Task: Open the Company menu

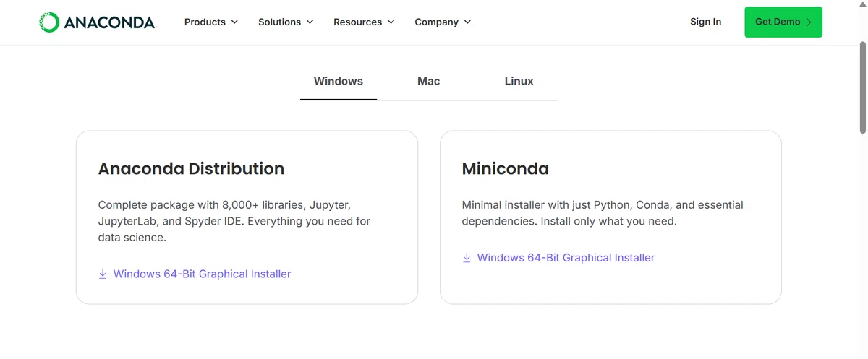Action: (443, 22)
